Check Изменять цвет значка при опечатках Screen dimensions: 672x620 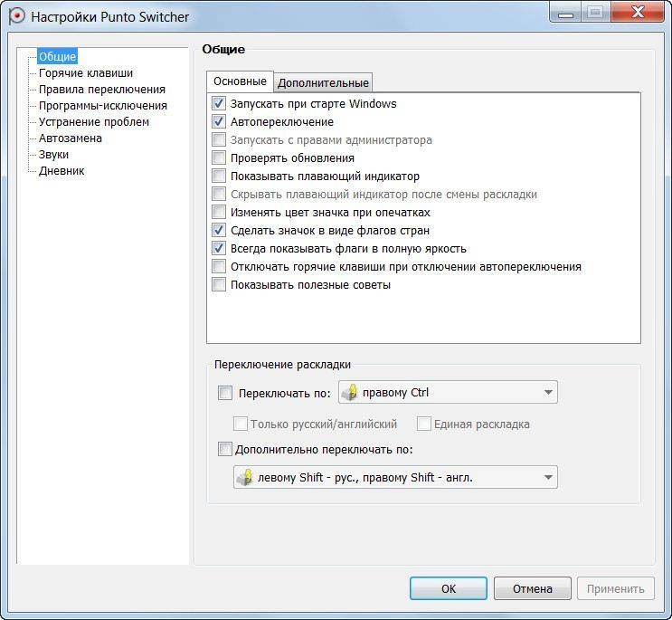(219, 212)
